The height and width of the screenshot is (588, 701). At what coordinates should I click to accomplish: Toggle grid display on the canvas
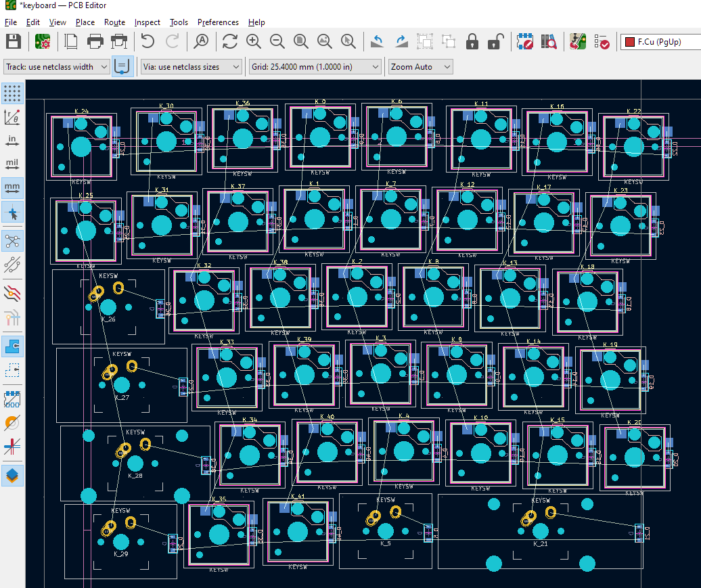tap(12, 93)
